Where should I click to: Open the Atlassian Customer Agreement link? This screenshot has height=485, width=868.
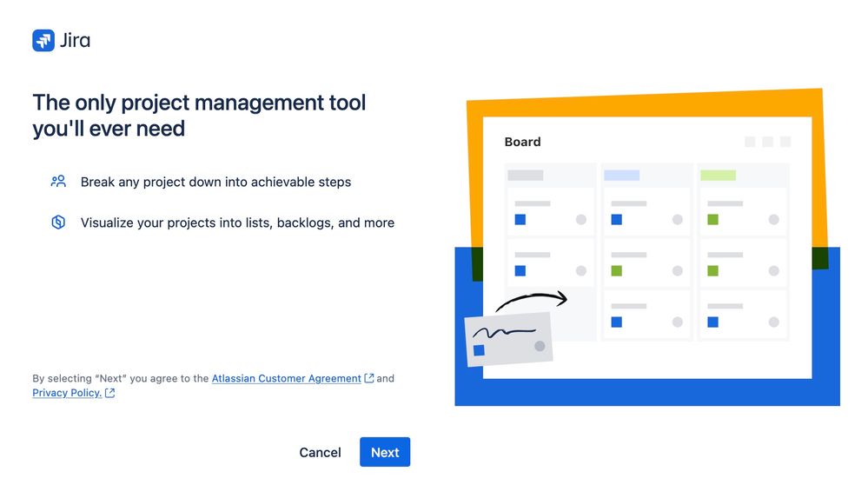pos(286,378)
